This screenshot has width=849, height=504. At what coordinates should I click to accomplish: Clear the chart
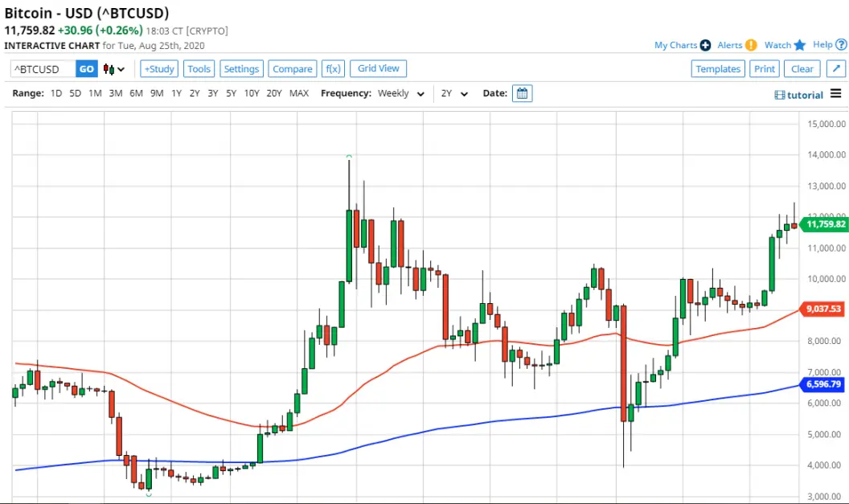tap(802, 69)
